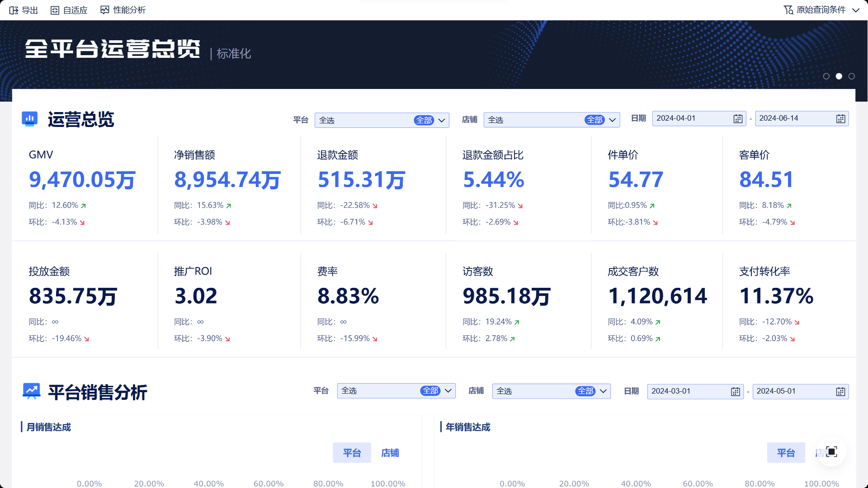
Task: Select third banner carousel dot
Action: (x=851, y=76)
